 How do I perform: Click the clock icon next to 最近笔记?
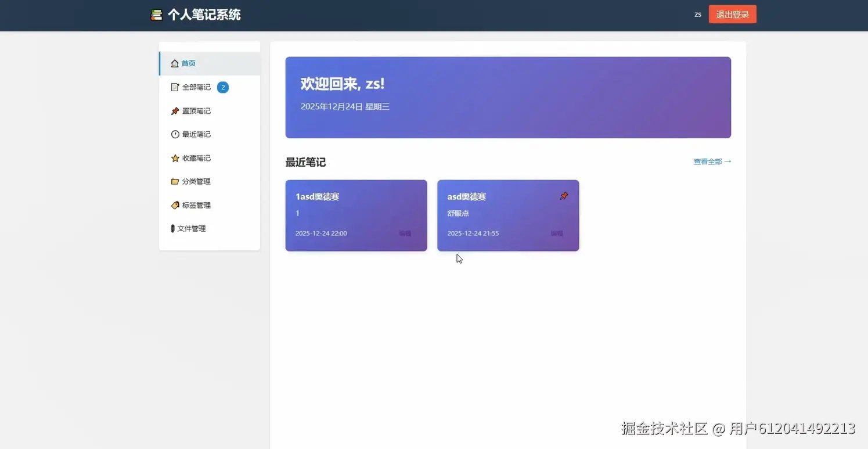tap(175, 134)
